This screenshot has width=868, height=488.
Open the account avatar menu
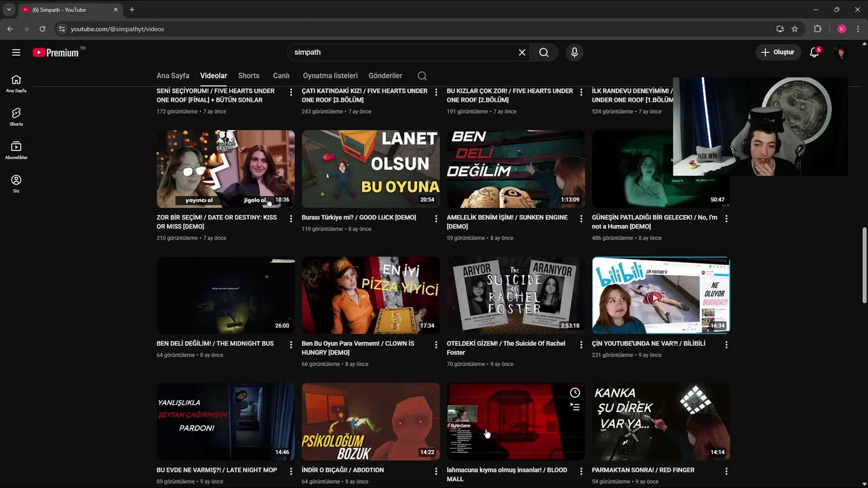click(x=841, y=52)
